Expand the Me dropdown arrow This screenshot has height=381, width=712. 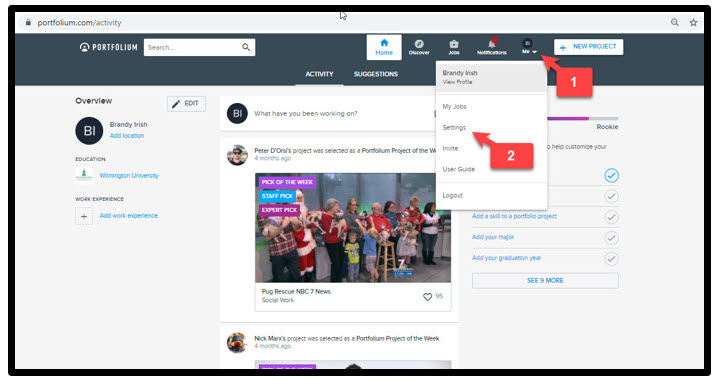click(x=534, y=52)
